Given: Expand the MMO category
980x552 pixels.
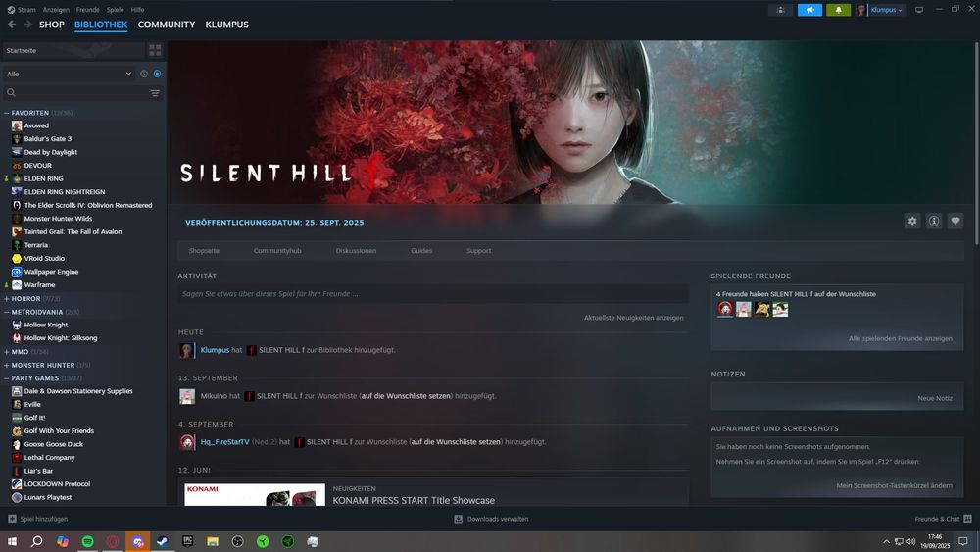Looking at the screenshot, I should click(6, 352).
